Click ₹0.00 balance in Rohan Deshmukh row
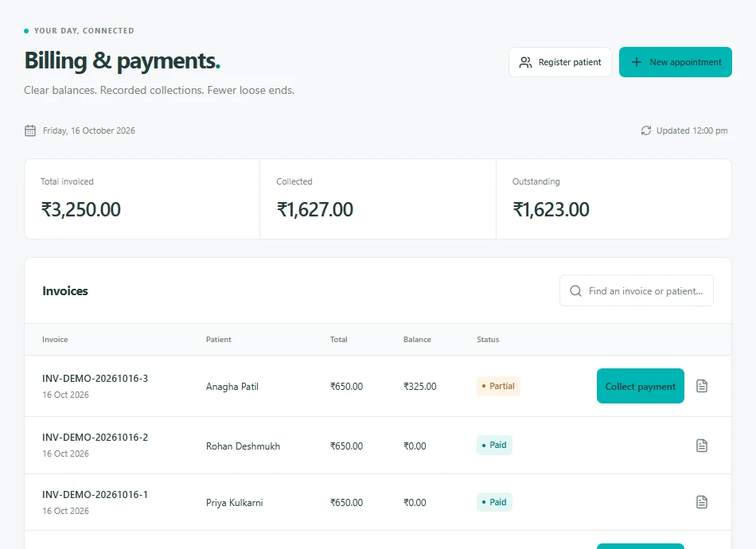Image resolution: width=756 pixels, height=549 pixels. [x=415, y=446]
